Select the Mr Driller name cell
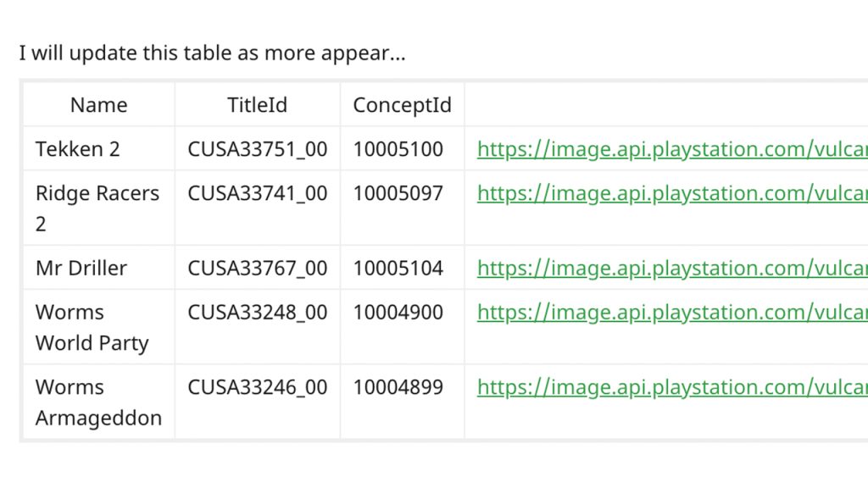The image size is (868, 488). pyautogui.click(x=81, y=269)
